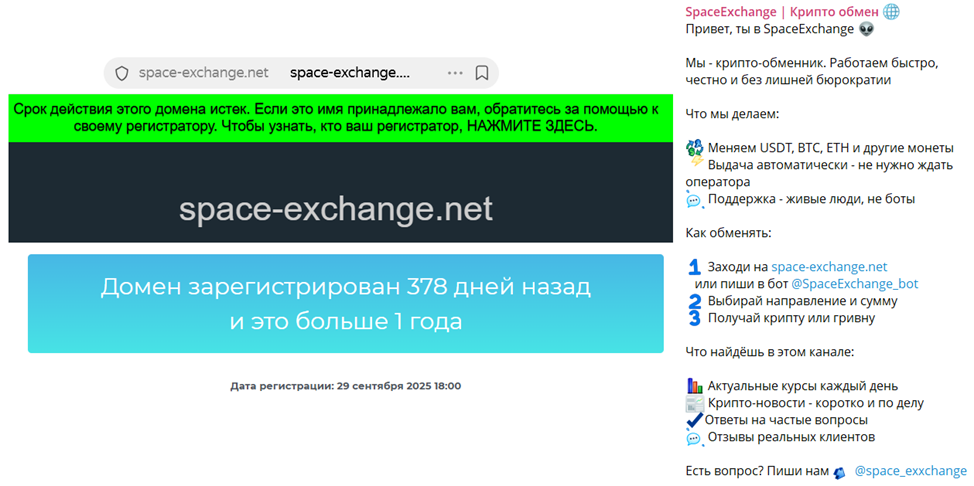Click 'Мы - крипто-обменник. Работаем быстро' text
The height and width of the screenshot is (486, 974).
pyautogui.click(x=812, y=63)
